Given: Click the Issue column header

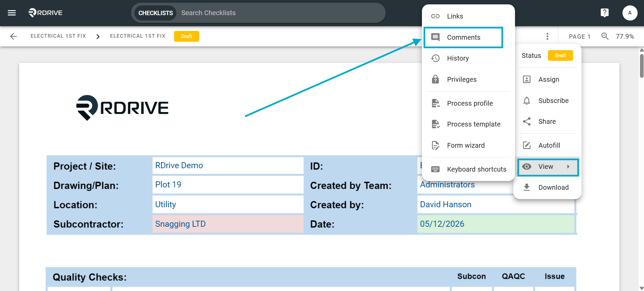Looking at the screenshot, I should click(x=555, y=276).
